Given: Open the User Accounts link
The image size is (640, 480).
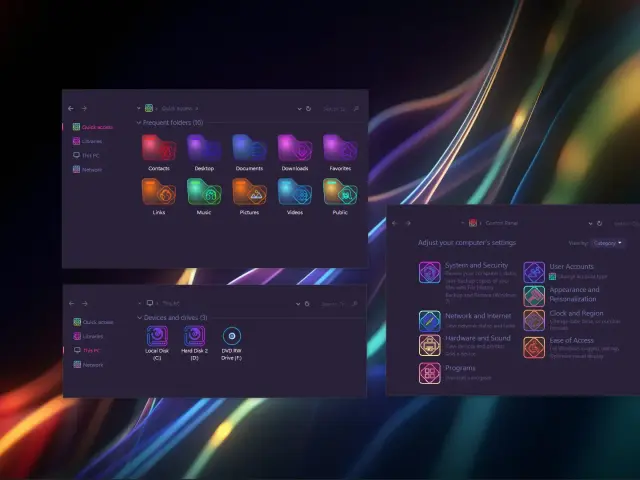Looking at the screenshot, I should tap(571, 267).
